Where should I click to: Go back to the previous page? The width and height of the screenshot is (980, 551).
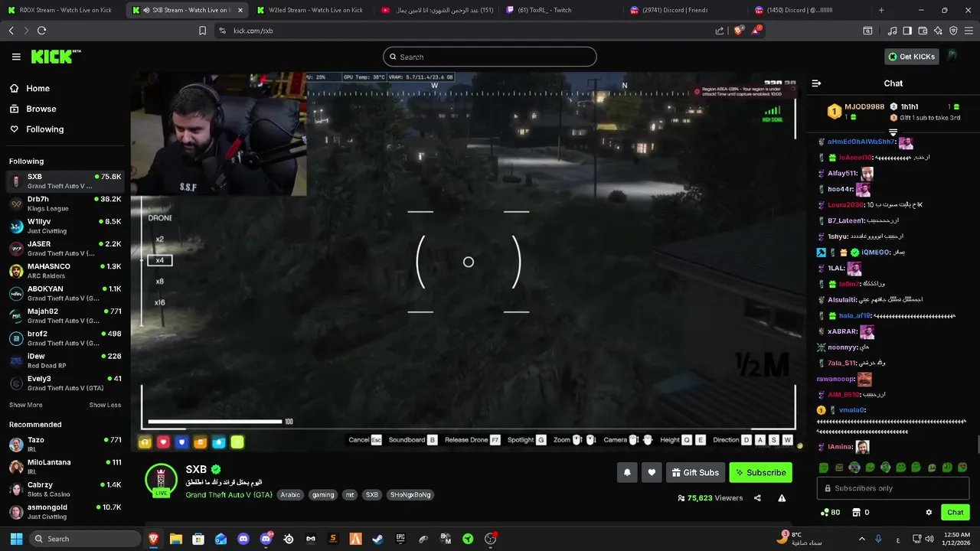[11, 31]
